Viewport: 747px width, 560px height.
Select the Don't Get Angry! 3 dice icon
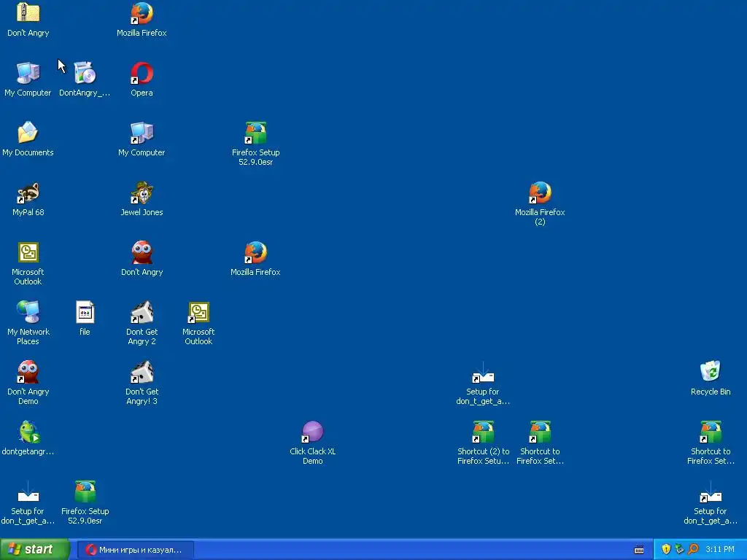(x=142, y=372)
